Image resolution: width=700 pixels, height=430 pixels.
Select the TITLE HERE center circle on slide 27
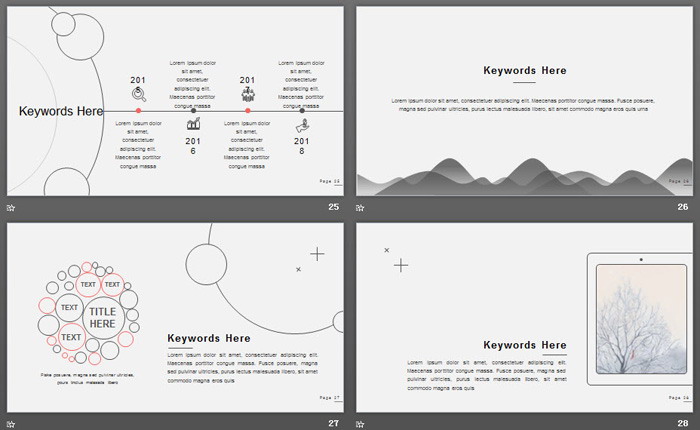(x=103, y=318)
